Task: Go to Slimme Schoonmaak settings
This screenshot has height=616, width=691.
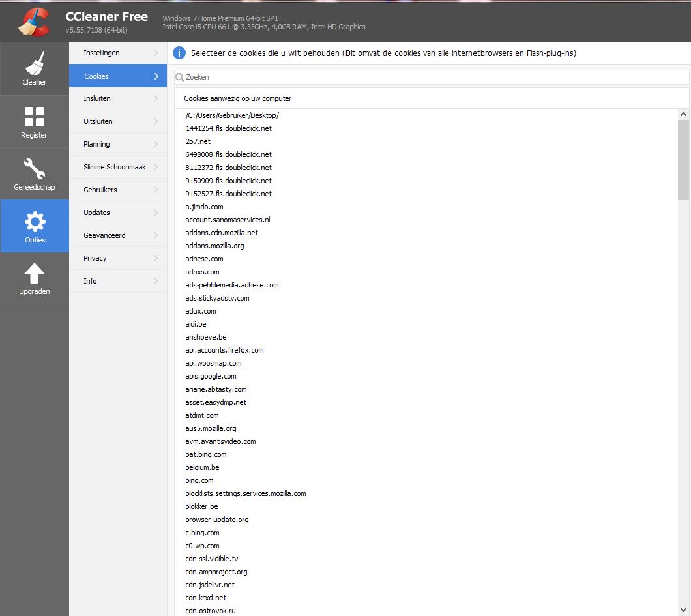Action: coord(115,167)
